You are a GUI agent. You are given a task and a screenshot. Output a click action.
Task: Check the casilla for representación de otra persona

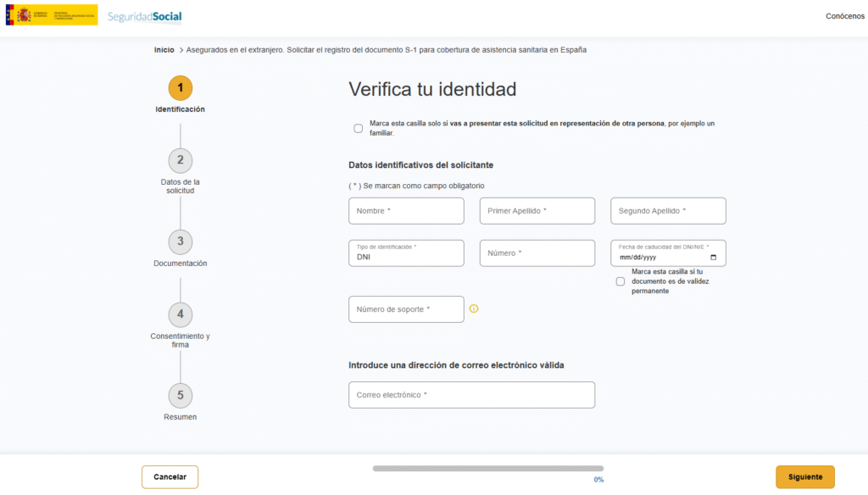click(359, 127)
